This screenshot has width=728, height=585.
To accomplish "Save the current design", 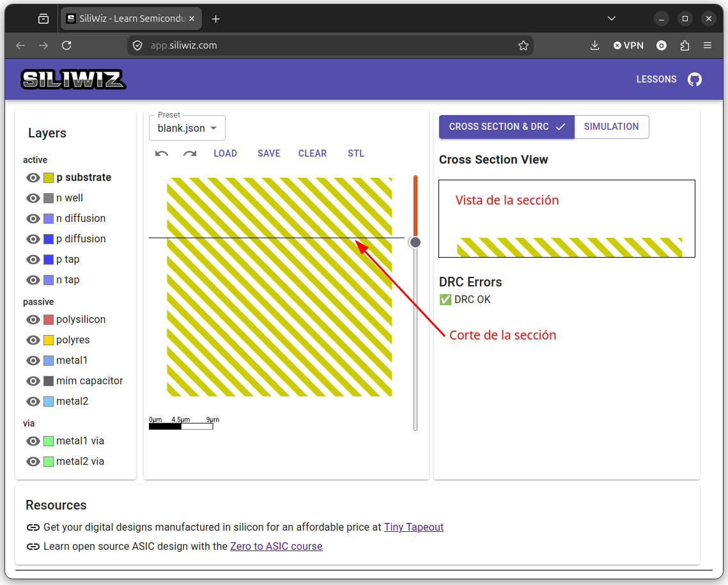I will tap(269, 153).
